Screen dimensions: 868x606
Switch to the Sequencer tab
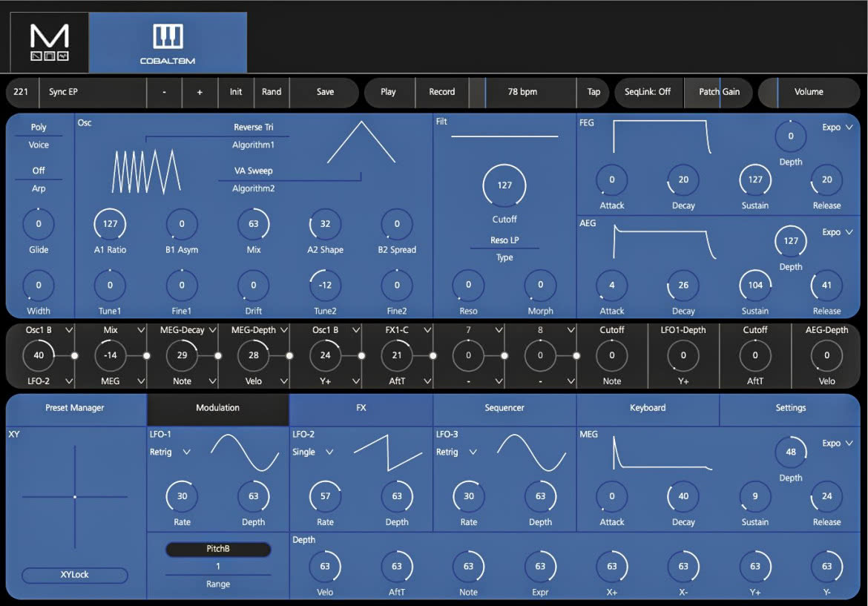coord(504,408)
